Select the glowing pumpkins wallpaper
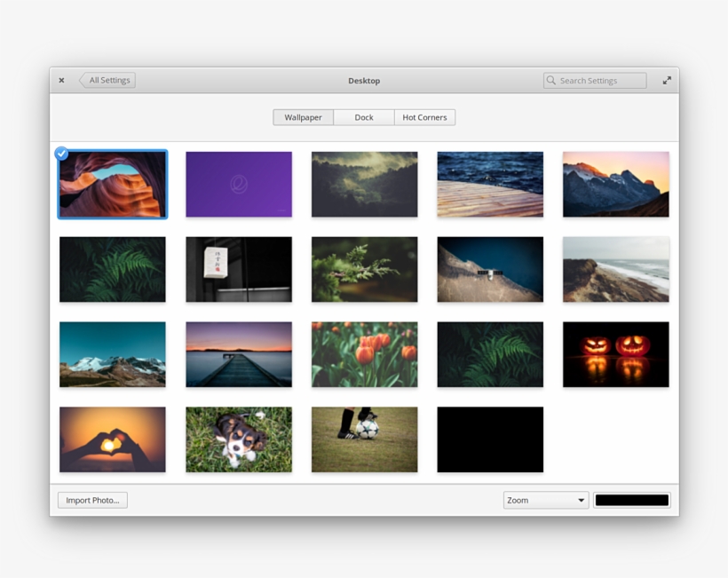Screen dimensions: 728x578 (615, 354)
